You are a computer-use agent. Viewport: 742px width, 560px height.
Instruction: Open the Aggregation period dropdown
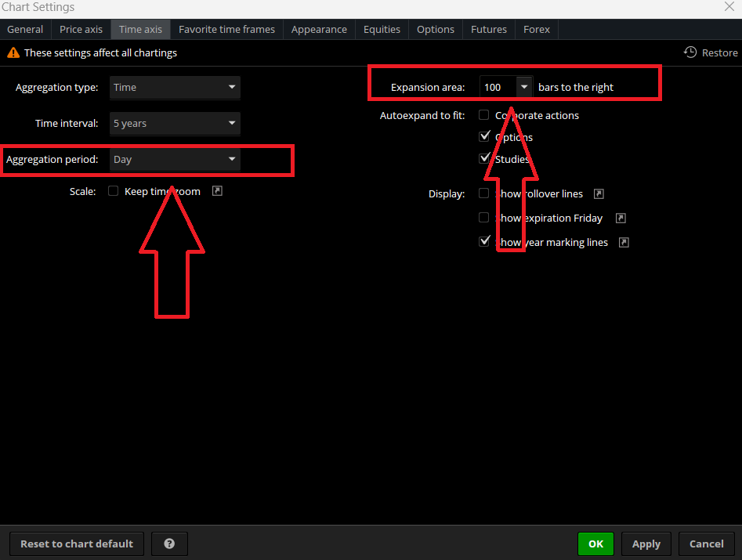tap(175, 160)
